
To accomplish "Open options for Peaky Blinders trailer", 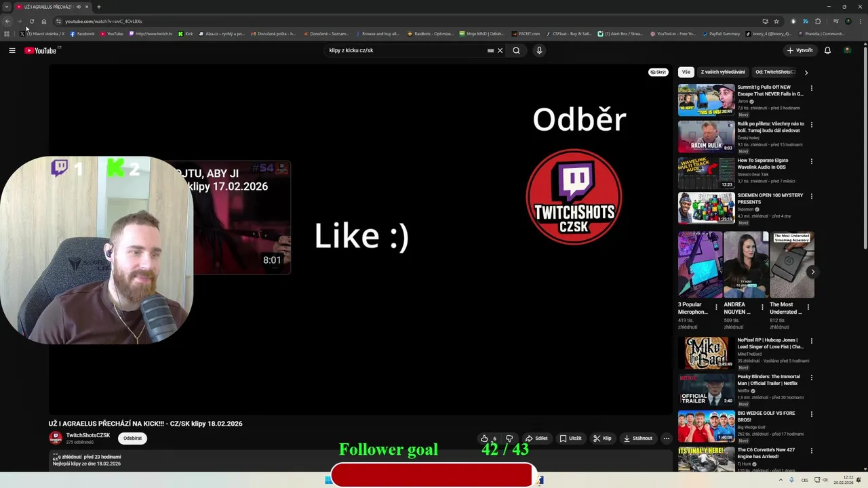I will (811, 378).
